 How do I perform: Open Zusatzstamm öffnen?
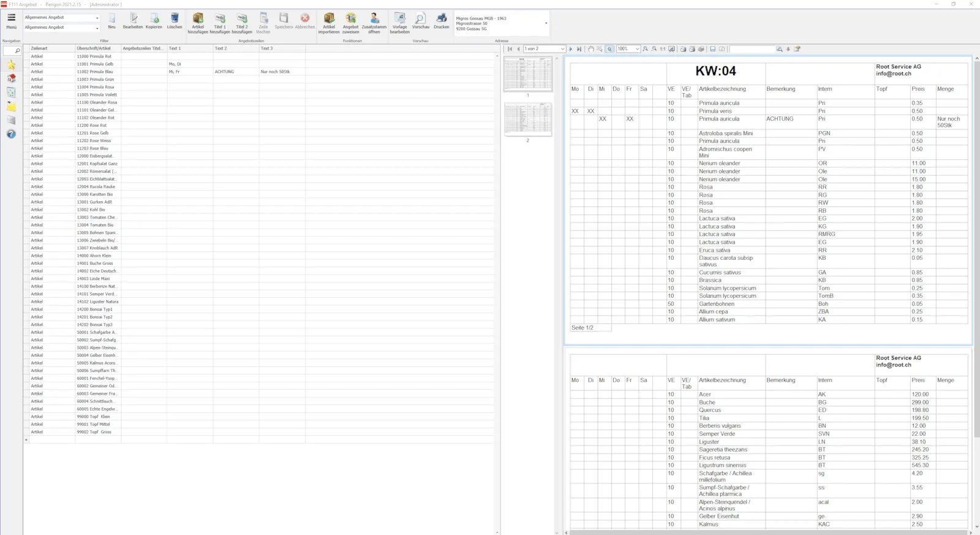pos(374,23)
